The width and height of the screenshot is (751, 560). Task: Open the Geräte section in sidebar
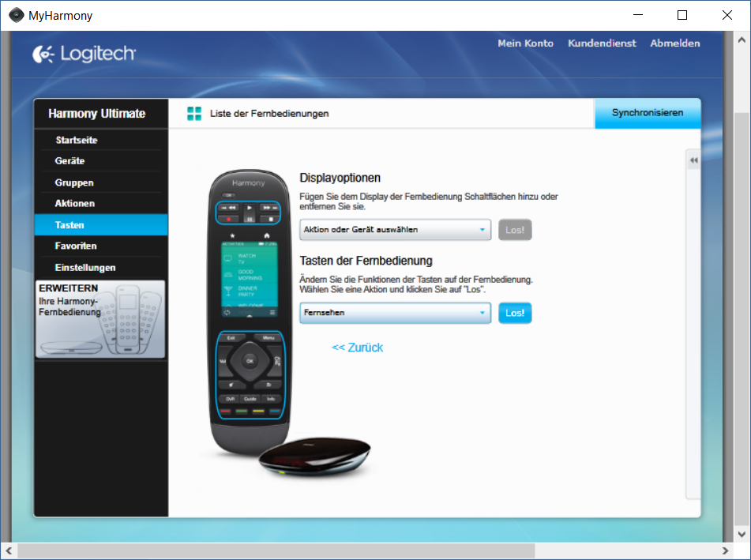[x=69, y=161]
